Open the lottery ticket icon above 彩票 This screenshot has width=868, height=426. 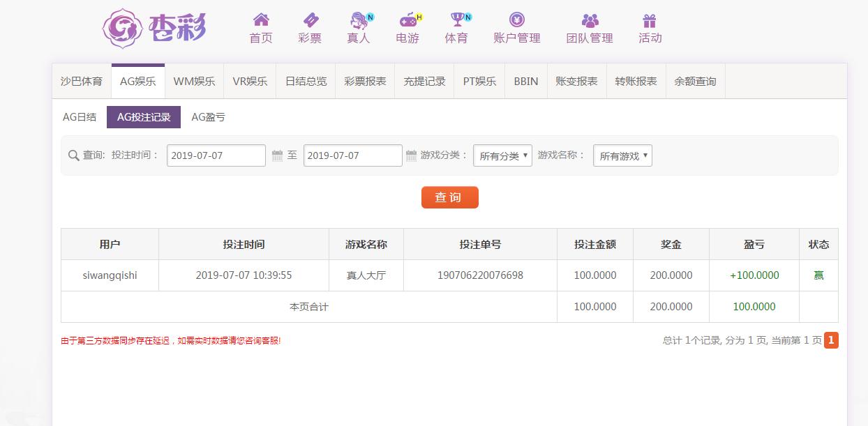tap(310, 20)
